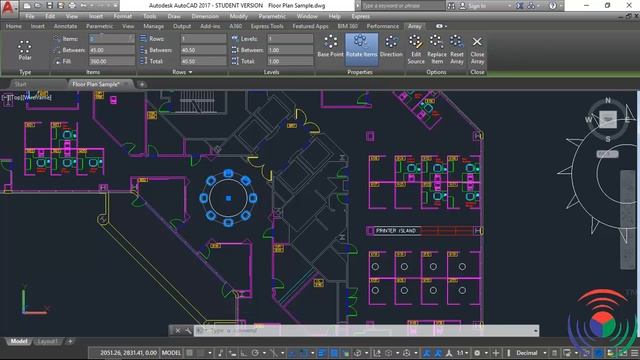Open the polar tracking settings dropdown arrow
This screenshot has width=640, height=360.
[264, 353]
